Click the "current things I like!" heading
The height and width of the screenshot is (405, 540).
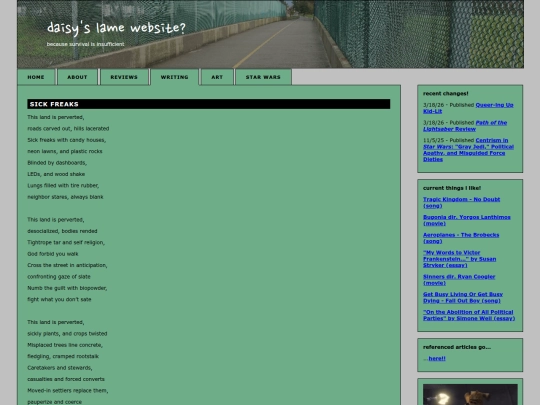452,188
